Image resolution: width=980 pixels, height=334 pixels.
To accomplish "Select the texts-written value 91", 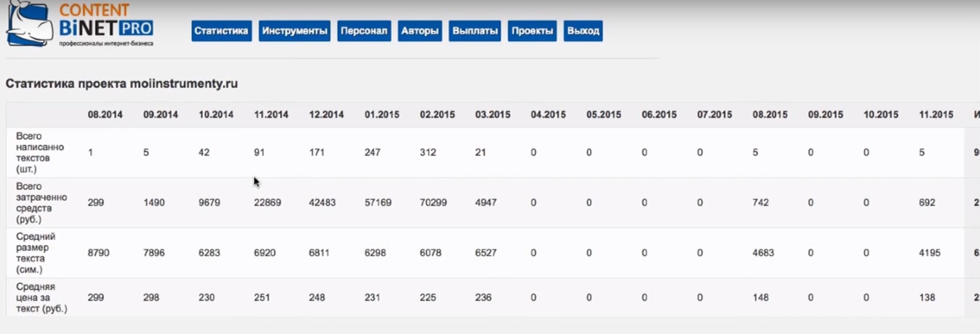I will [259, 152].
